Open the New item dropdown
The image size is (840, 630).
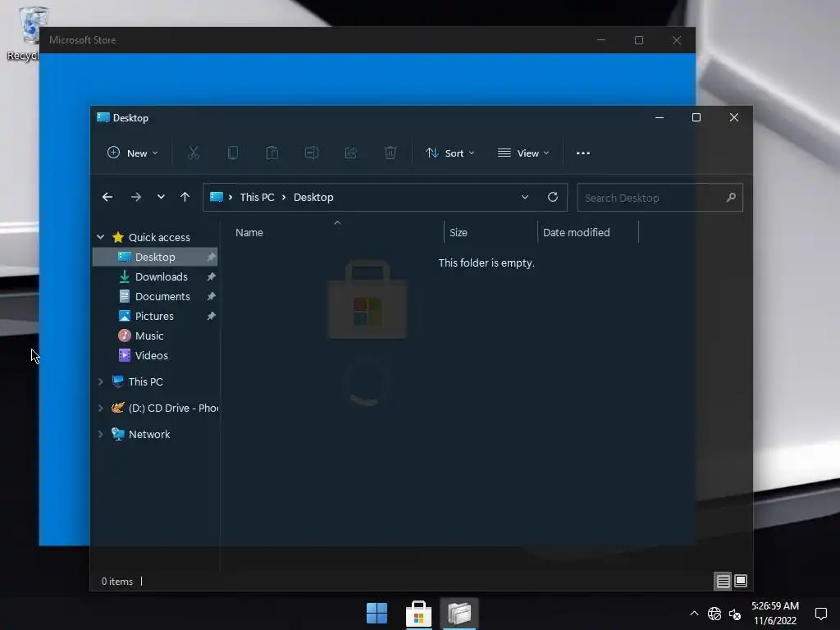pos(132,153)
